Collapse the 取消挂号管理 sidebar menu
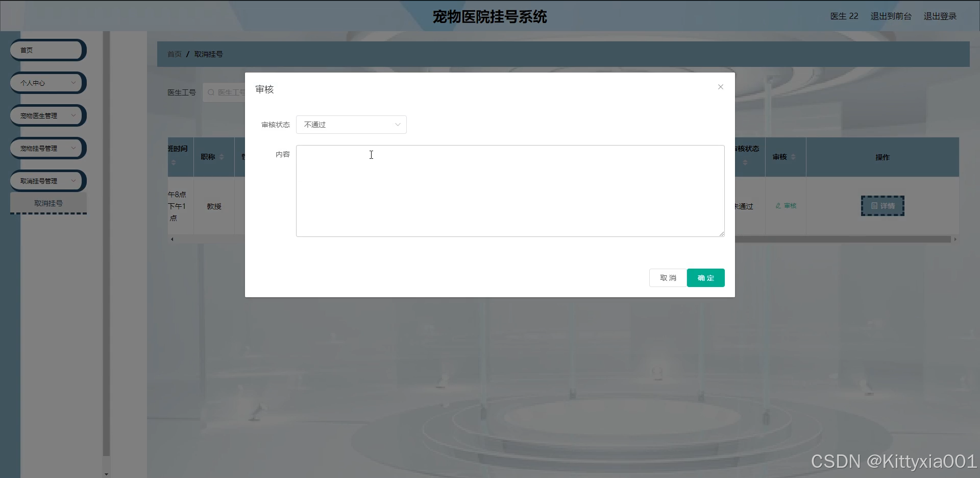This screenshot has width=980, height=478. tap(47, 181)
